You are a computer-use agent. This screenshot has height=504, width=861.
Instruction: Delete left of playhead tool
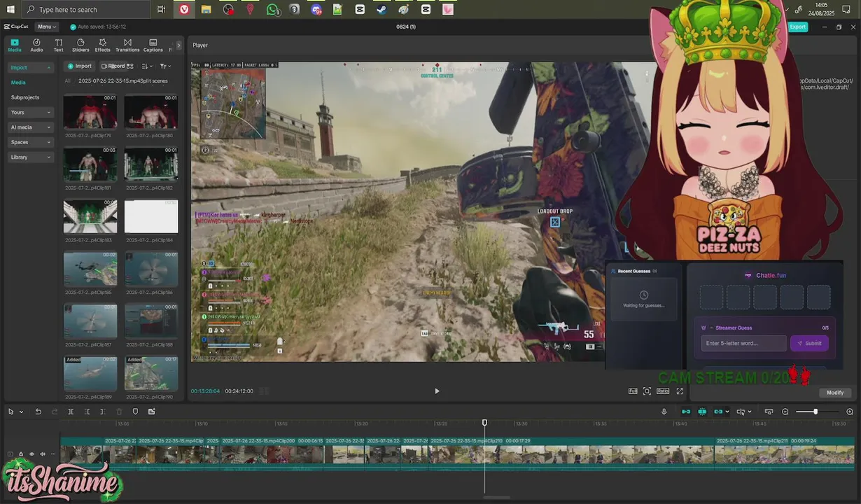coord(87,412)
